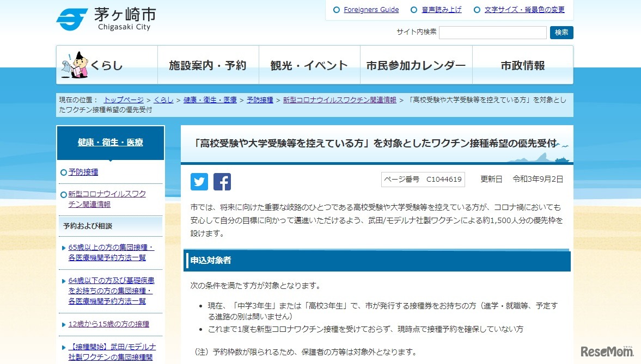Open the 市民参加カレンダー menu
This screenshot has height=364, width=641.
[x=416, y=65]
